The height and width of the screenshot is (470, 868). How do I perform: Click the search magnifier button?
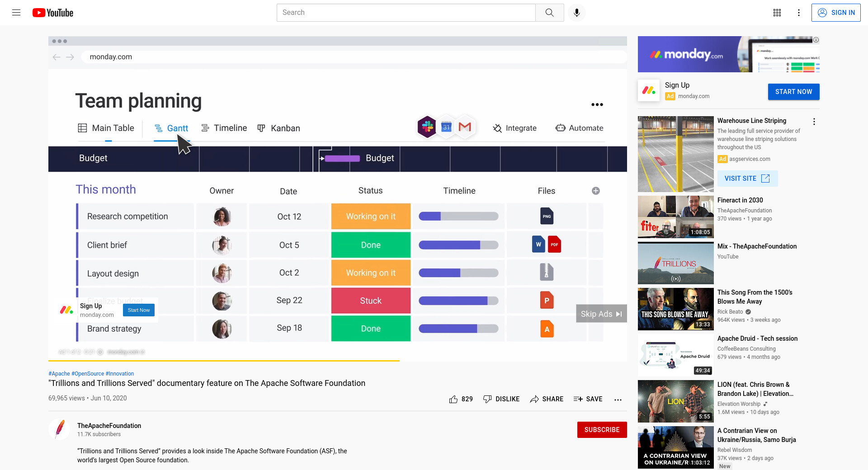coord(549,13)
